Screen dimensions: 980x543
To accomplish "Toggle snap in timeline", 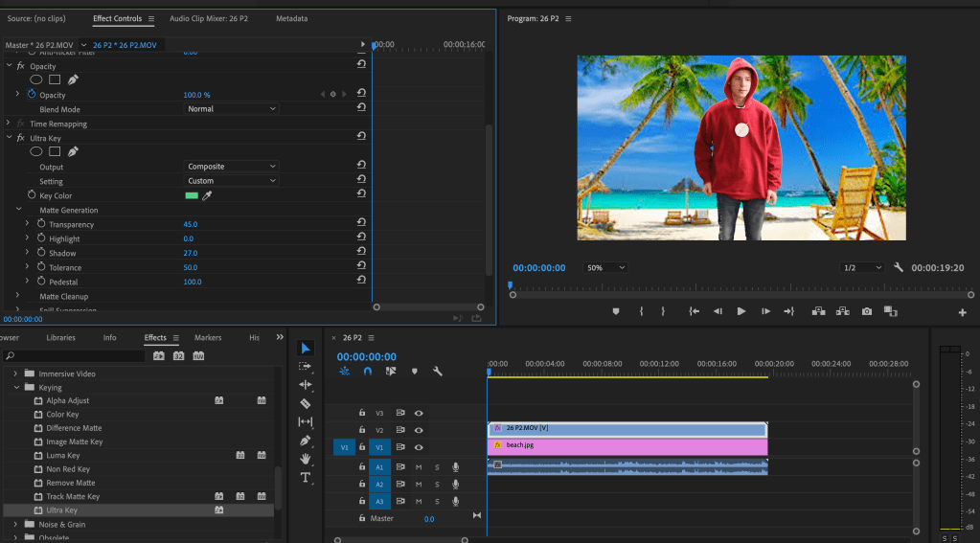I will click(368, 372).
